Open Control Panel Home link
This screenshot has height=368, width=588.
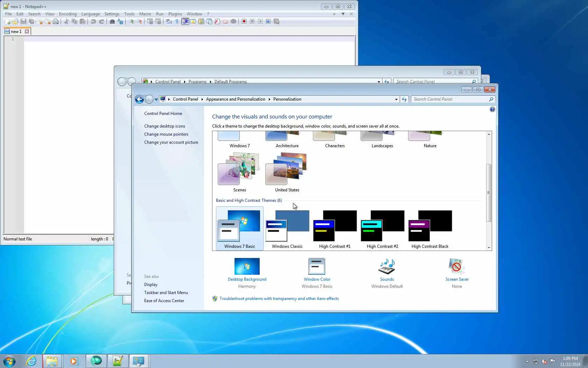click(x=163, y=114)
